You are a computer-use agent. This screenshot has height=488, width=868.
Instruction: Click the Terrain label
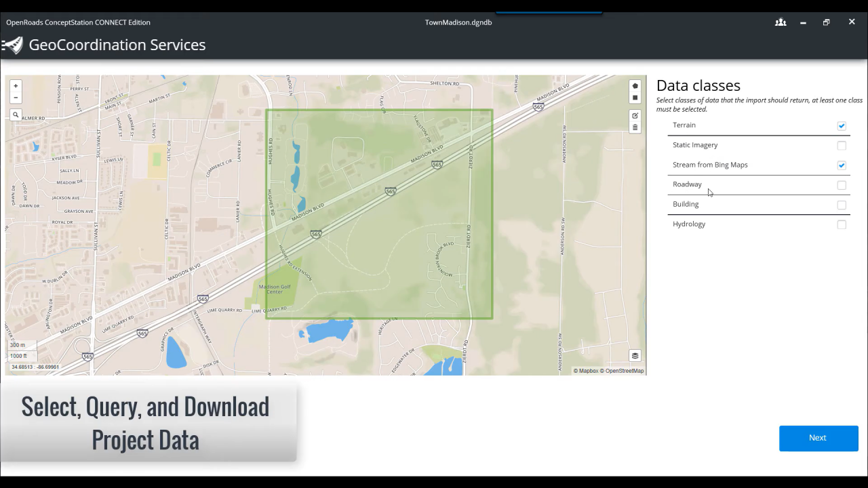pyautogui.click(x=684, y=125)
